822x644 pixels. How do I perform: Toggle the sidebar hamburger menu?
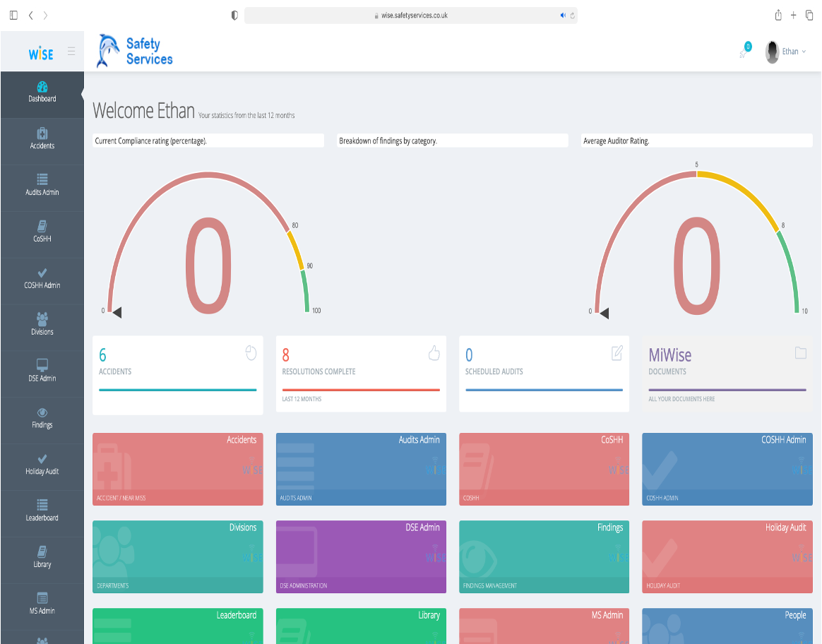tap(71, 52)
